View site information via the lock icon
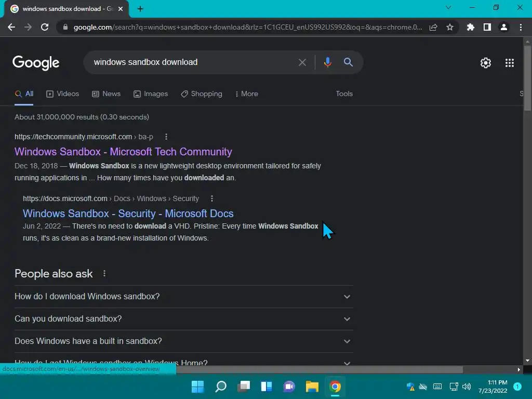 click(x=65, y=27)
